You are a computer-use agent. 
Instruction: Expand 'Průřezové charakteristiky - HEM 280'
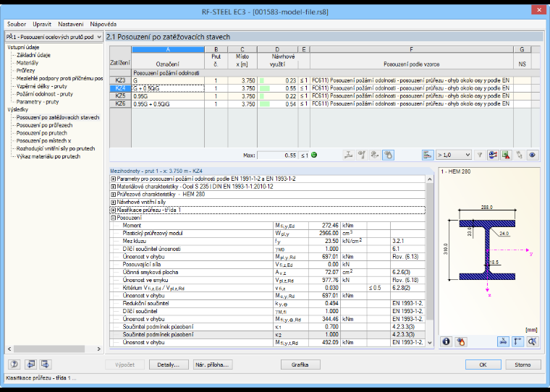pos(114,195)
